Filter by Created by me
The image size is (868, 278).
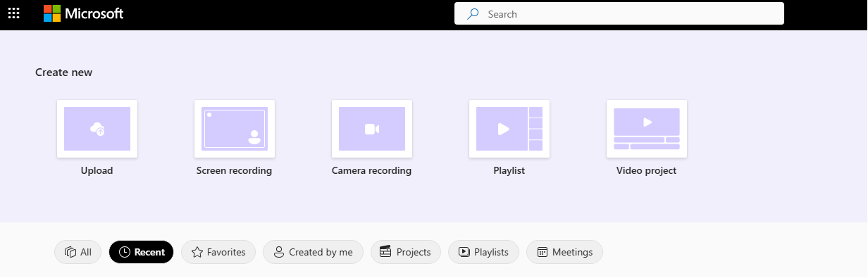313,252
